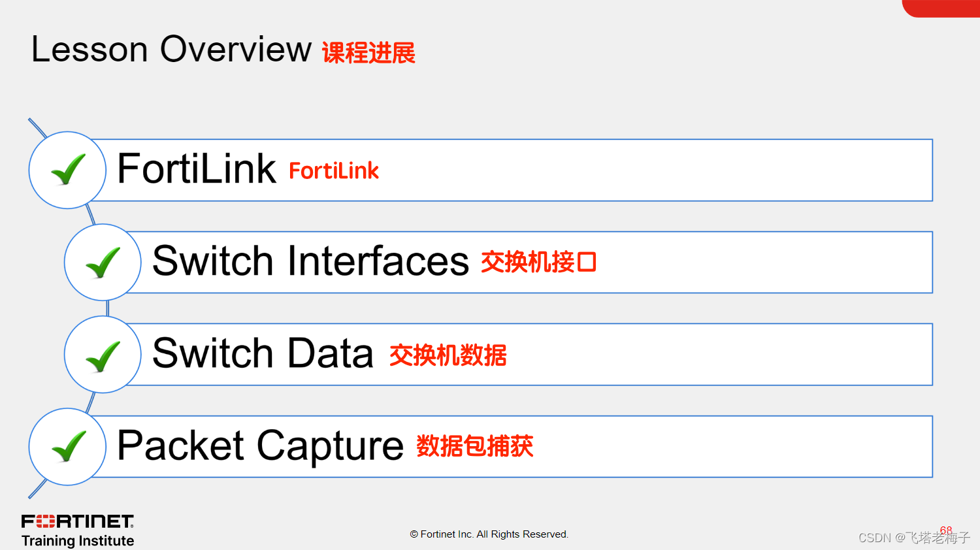Click the red 'FortiLink' translation label
Image resolution: width=980 pixels, height=550 pixels.
(334, 171)
